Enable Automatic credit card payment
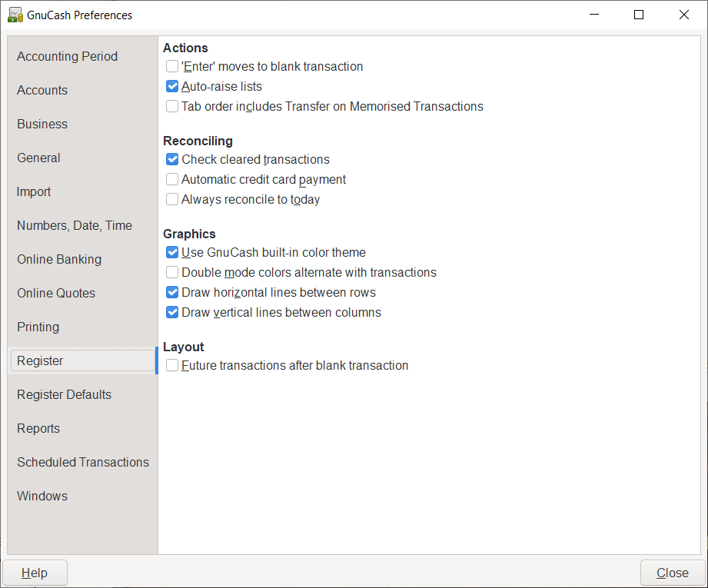 point(172,180)
